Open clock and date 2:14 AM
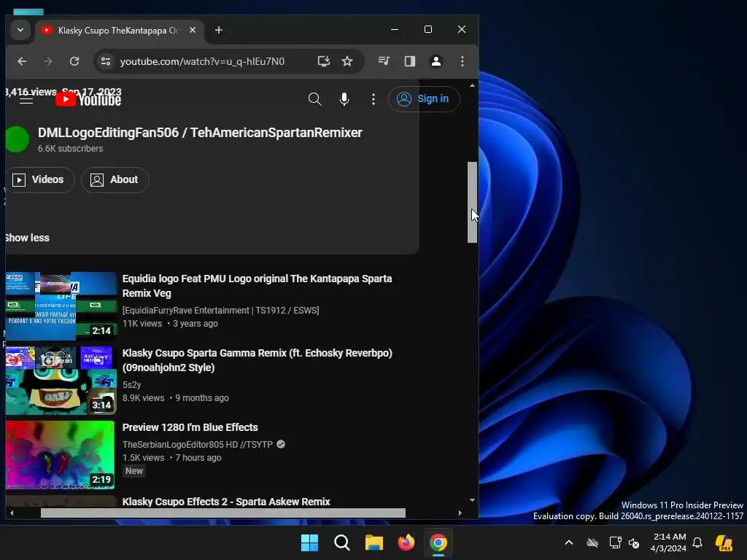Viewport: 747px width, 560px height. point(668,542)
